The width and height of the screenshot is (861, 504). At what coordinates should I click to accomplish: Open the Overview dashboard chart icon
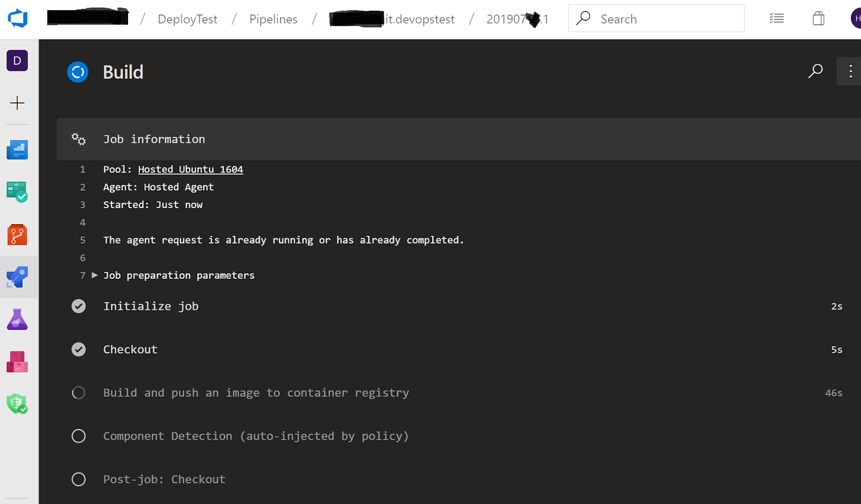coord(17,149)
